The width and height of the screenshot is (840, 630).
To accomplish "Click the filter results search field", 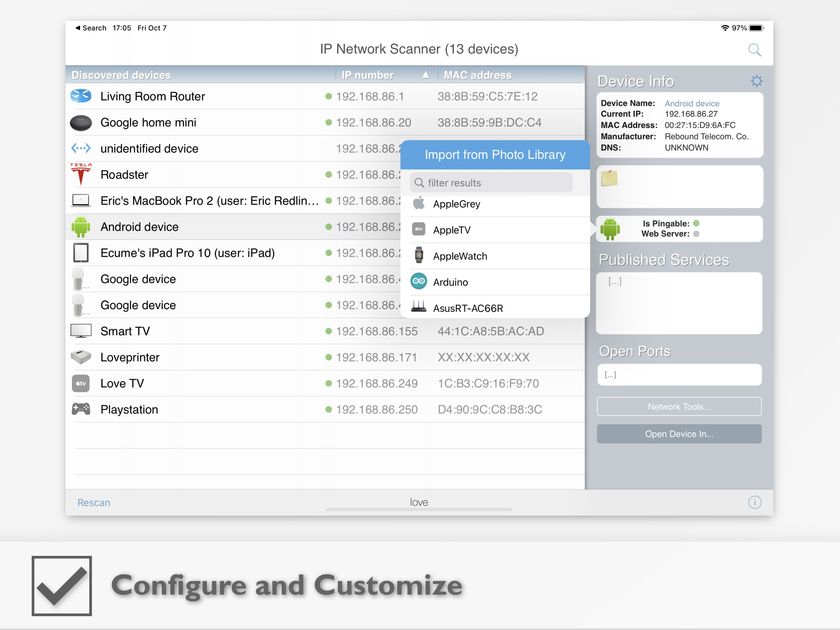I will pos(491,183).
